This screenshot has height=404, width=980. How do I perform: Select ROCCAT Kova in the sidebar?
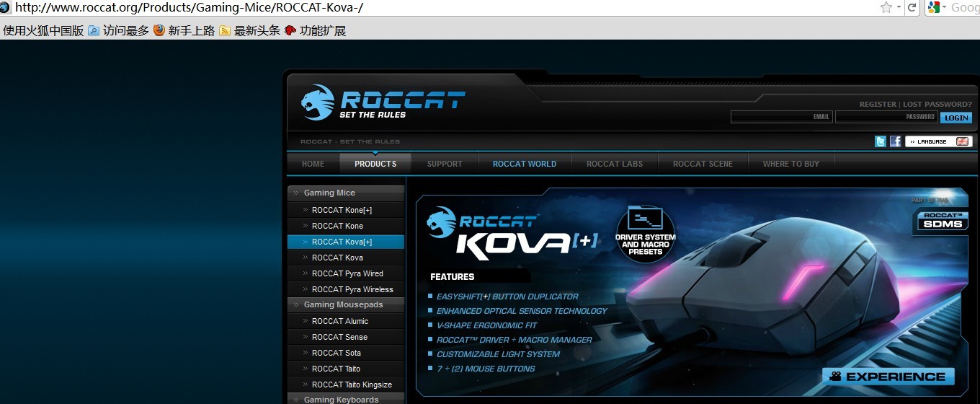(346, 258)
